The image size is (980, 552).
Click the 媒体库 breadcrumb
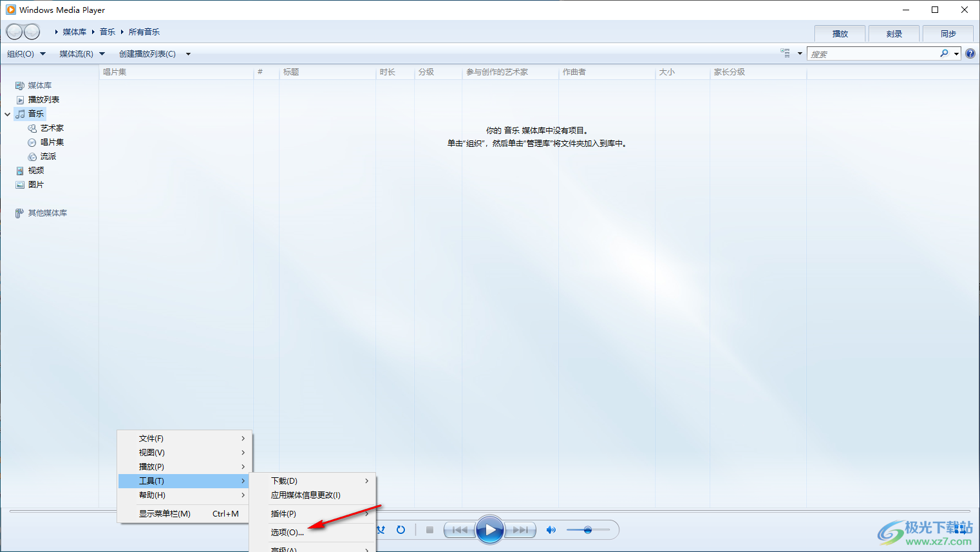(75, 32)
